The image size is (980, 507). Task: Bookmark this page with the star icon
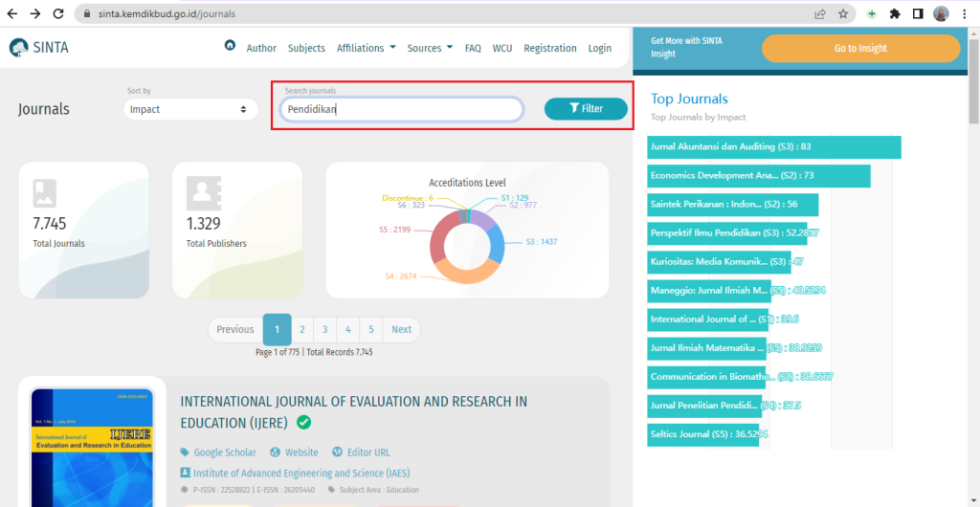[x=842, y=13]
